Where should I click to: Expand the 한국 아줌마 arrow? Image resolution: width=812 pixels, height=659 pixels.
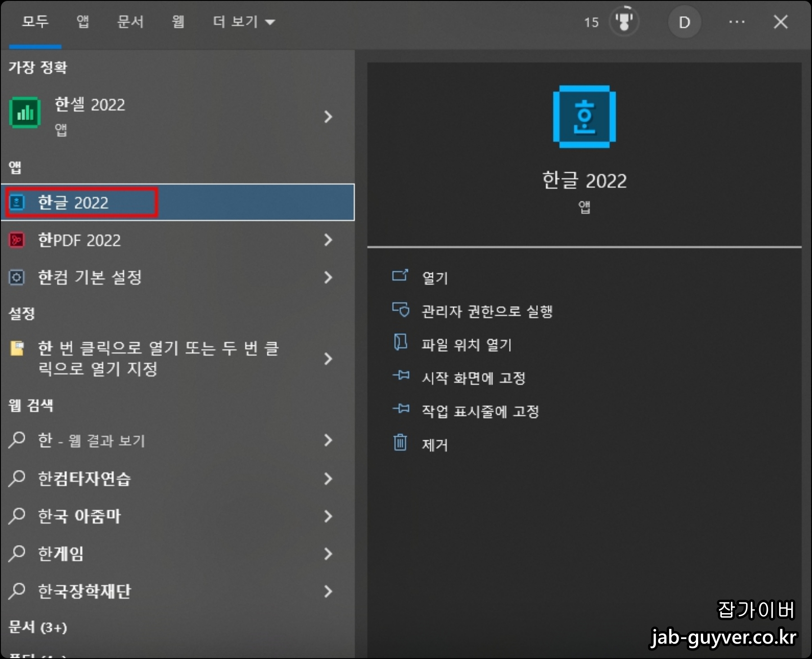328,516
